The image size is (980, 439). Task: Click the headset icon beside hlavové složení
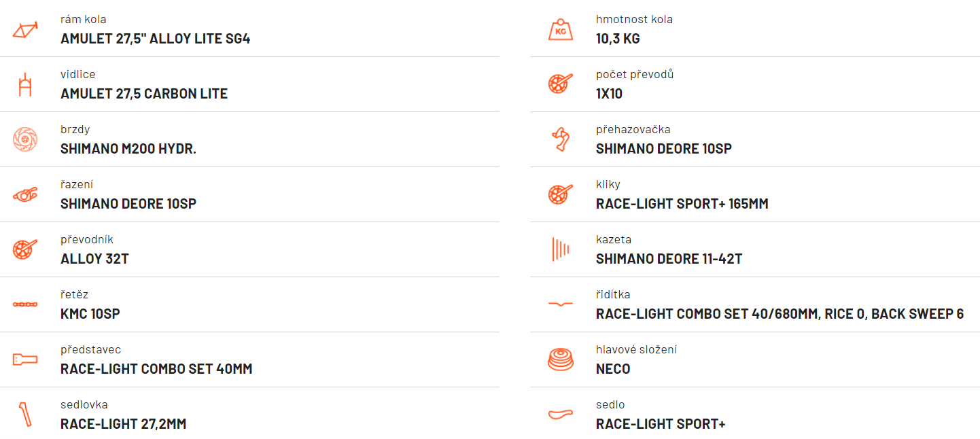click(x=561, y=359)
